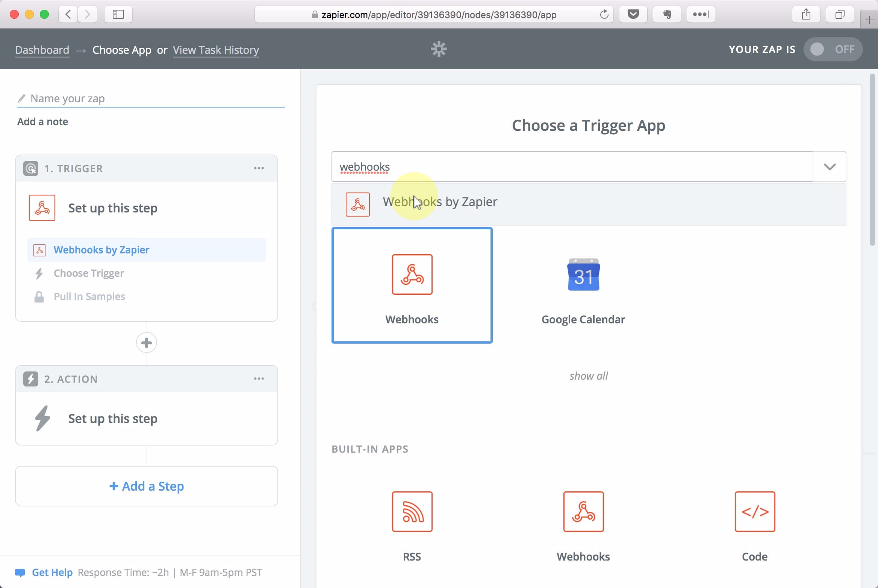878x588 pixels.
Task: Click Choose App breadcrumb text
Action: click(122, 50)
